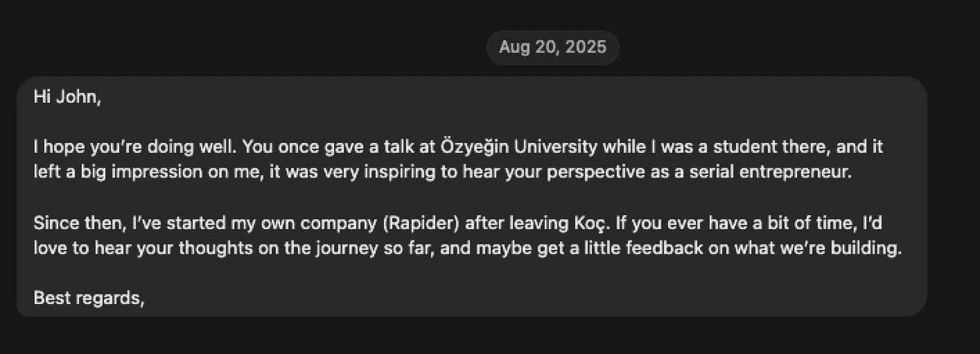Click the "Best regards," closing line
Screen dimensions: 980x354
point(89,298)
